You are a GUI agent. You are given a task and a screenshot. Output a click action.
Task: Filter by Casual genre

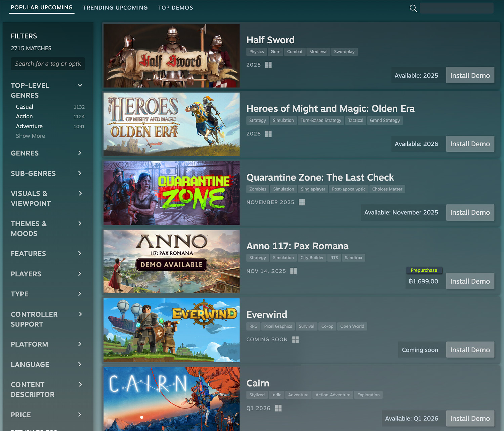pyautogui.click(x=25, y=107)
